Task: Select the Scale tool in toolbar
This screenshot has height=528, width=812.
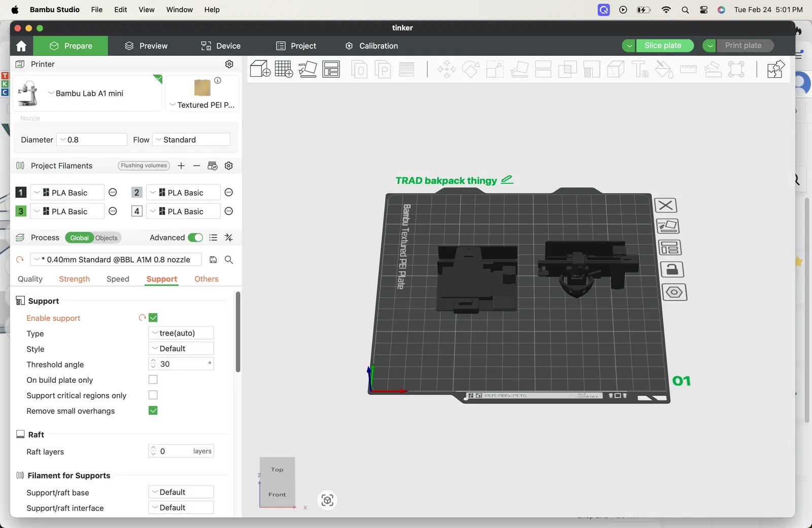Action: 495,69
